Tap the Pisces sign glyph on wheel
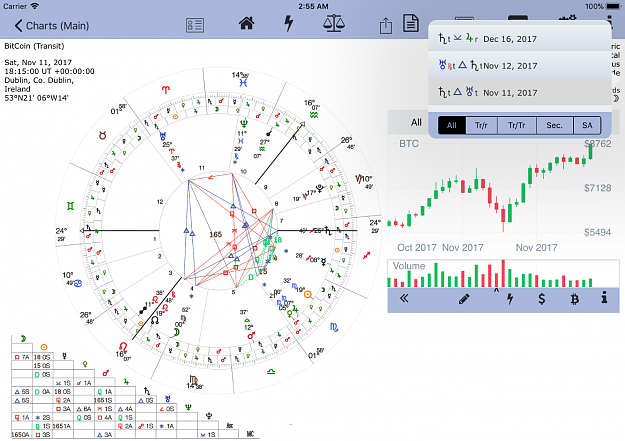The width and height of the screenshot is (625, 441). 244,83
